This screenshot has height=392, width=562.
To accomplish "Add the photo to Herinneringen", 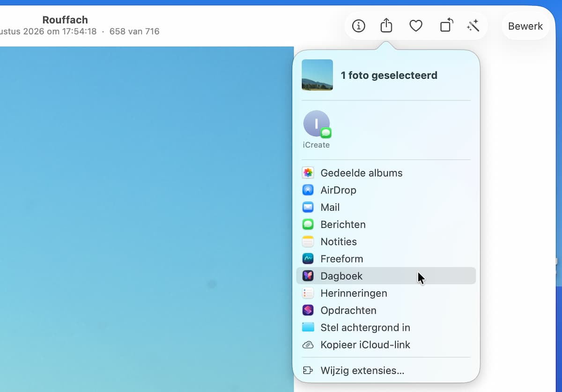I will (x=386, y=293).
